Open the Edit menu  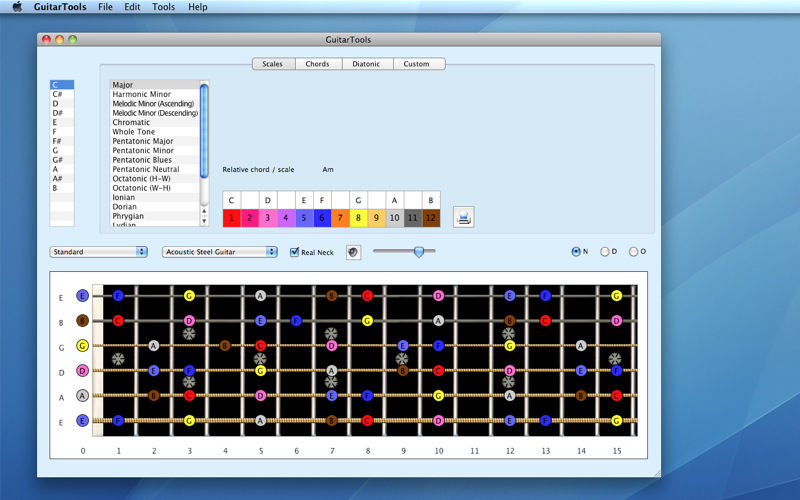pyautogui.click(x=132, y=7)
